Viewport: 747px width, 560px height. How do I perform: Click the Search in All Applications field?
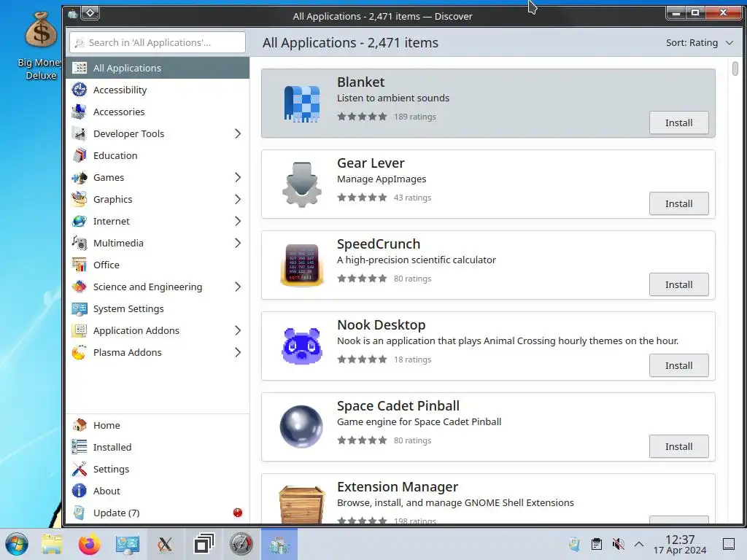(158, 43)
